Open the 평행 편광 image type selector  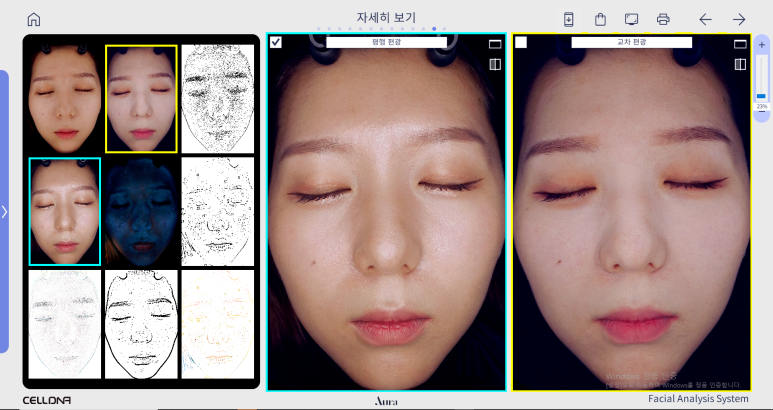tap(386, 42)
